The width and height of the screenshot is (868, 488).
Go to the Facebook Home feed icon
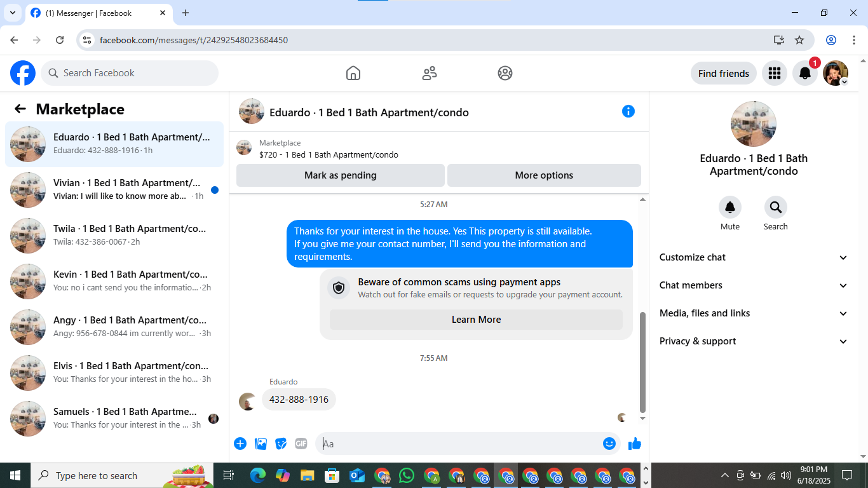point(353,73)
